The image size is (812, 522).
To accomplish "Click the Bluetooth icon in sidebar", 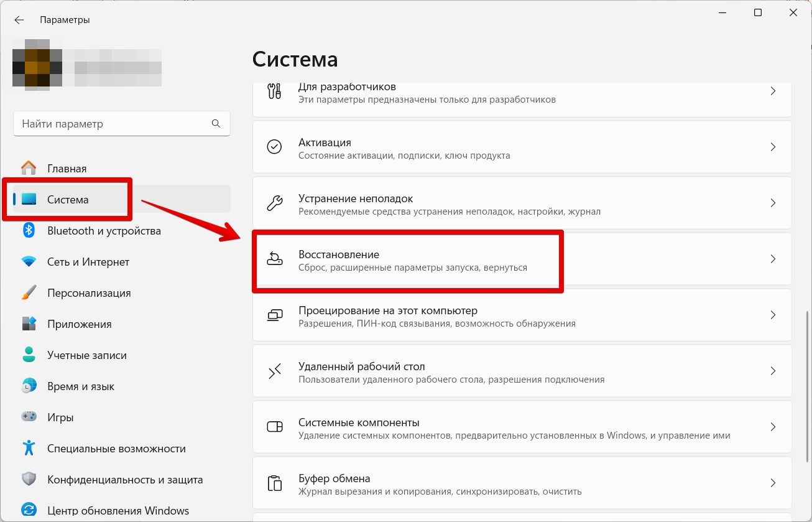I will click(29, 230).
